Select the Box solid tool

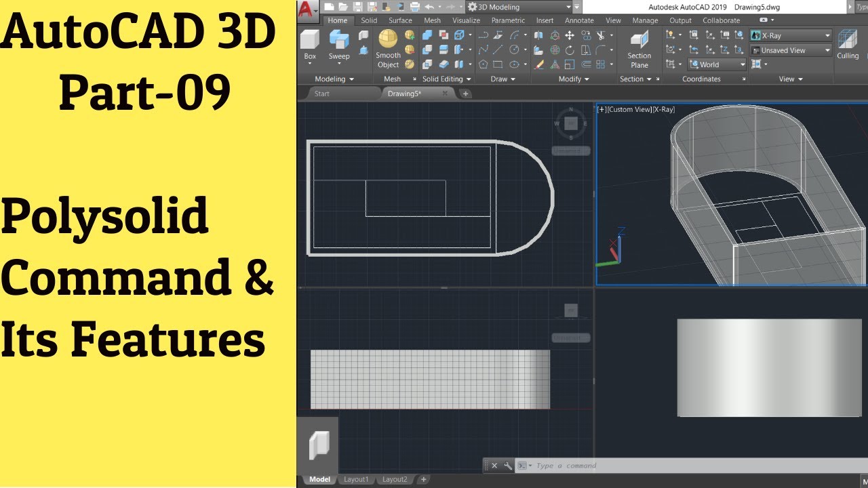pyautogui.click(x=310, y=44)
